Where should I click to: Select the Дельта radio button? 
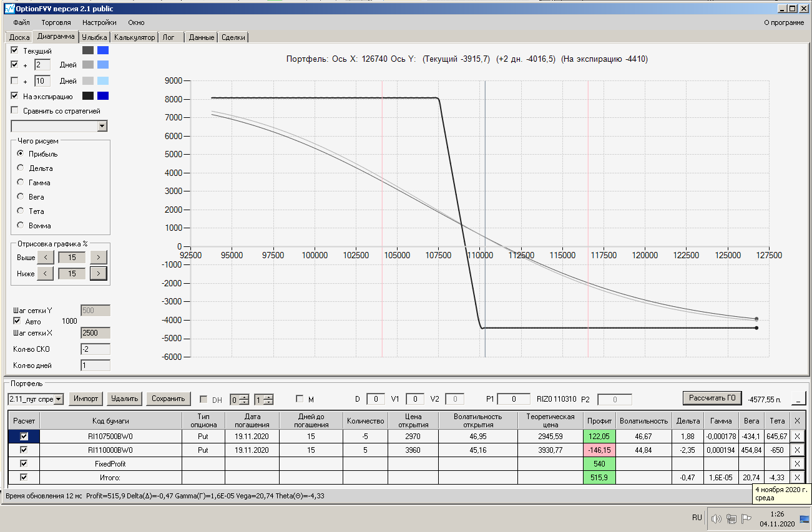pyautogui.click(x=21, y=168)
